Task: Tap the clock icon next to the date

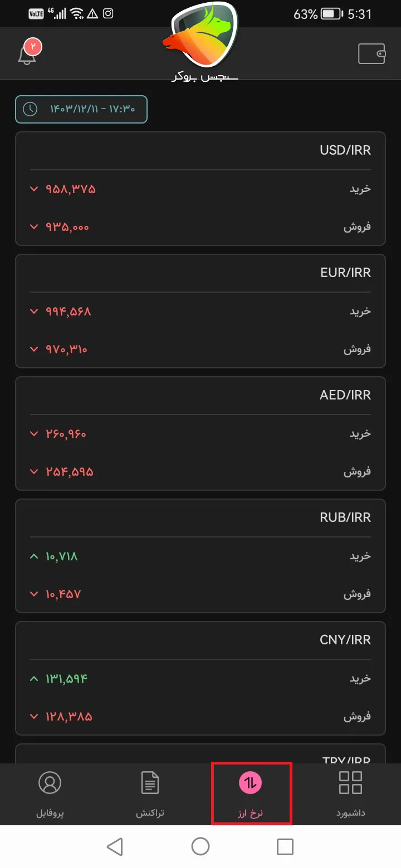Action: click(28, 109)
